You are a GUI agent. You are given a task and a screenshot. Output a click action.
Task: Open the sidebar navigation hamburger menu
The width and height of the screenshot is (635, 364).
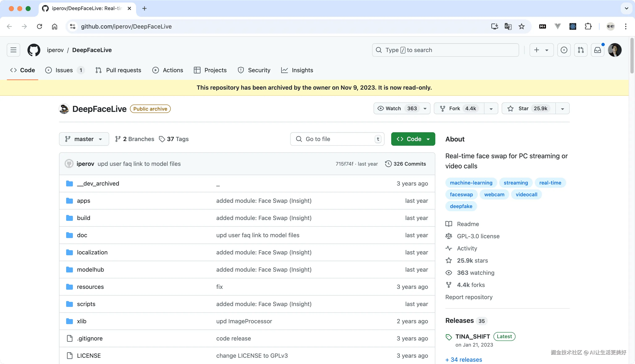point(13,50)
